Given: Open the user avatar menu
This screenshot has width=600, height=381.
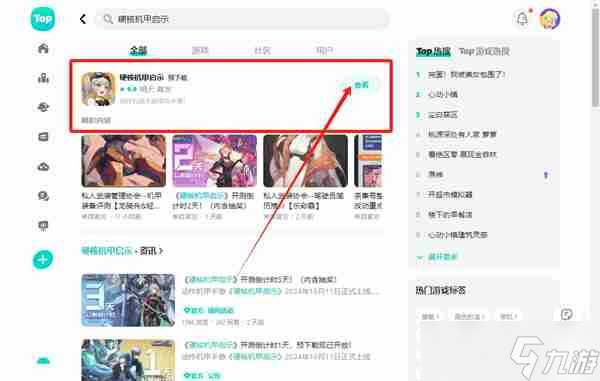Looking at the screenshot, I should 549,19.
